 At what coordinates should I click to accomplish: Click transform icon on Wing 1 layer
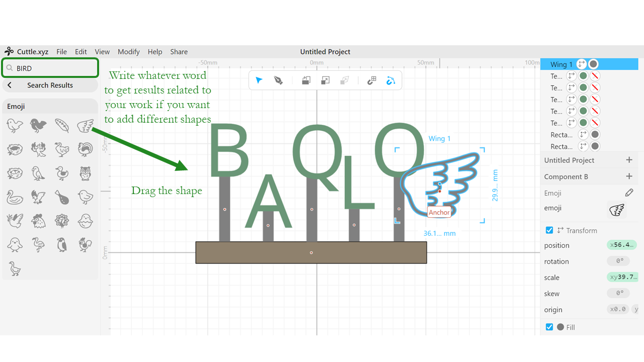[x=582, y=64]
